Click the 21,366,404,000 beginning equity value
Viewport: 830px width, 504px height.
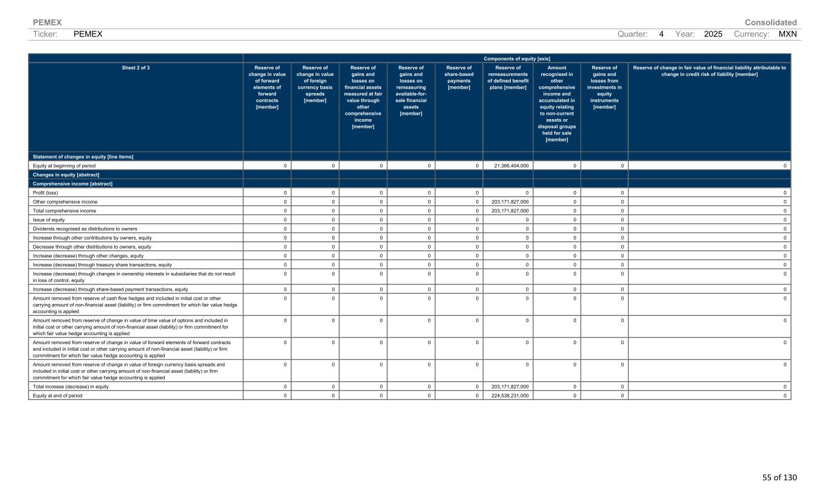coord(510,165)
